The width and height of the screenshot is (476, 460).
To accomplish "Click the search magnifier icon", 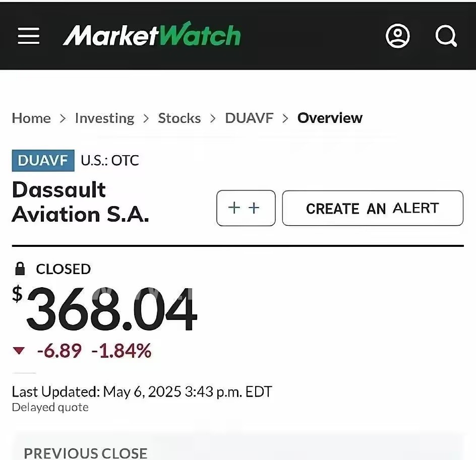I will 446,36.
